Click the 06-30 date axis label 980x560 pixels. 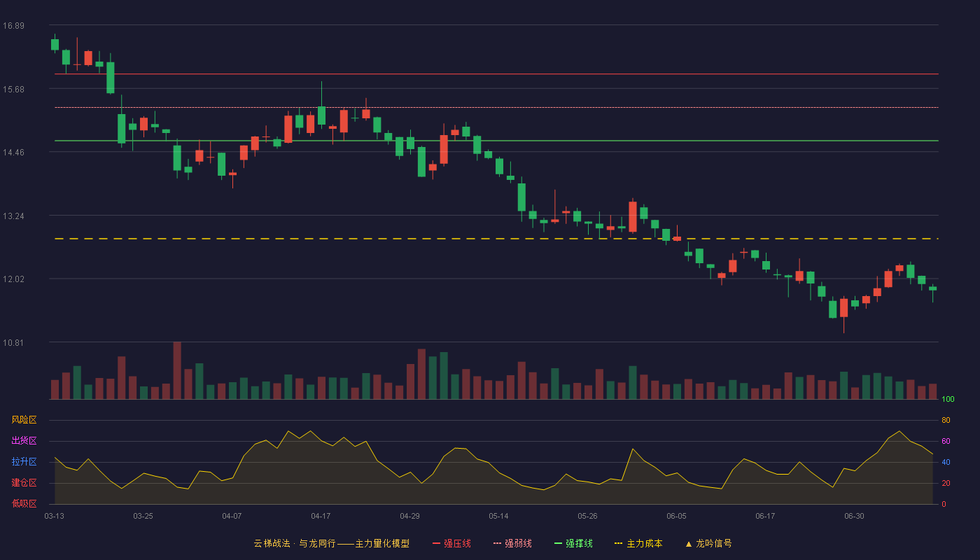click(854, 516)
